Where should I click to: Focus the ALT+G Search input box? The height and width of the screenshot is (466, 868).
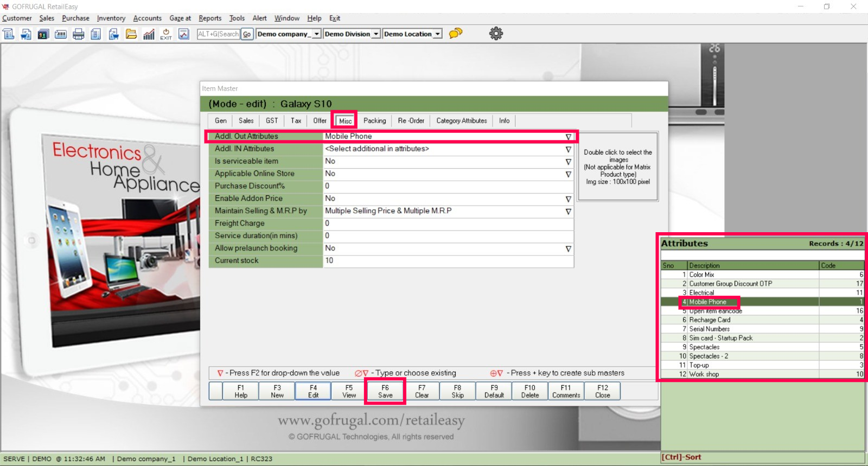(x=219, y=34)
